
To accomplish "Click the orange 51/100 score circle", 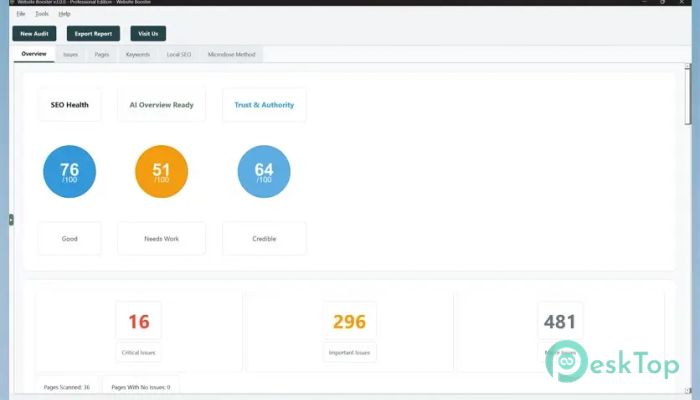I will tap(162, 171).
